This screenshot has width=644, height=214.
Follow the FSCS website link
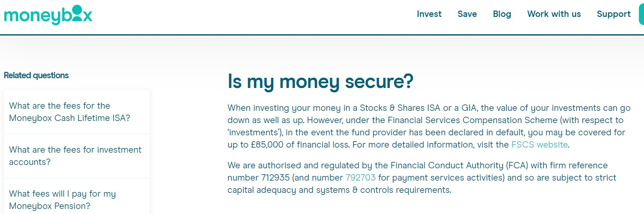tap(539, 145)
